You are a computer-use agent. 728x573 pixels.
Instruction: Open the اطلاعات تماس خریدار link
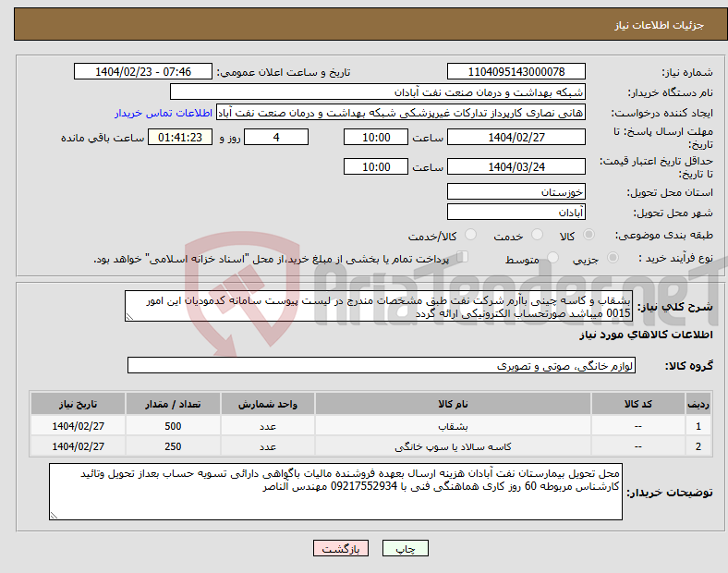click(164, 113)
